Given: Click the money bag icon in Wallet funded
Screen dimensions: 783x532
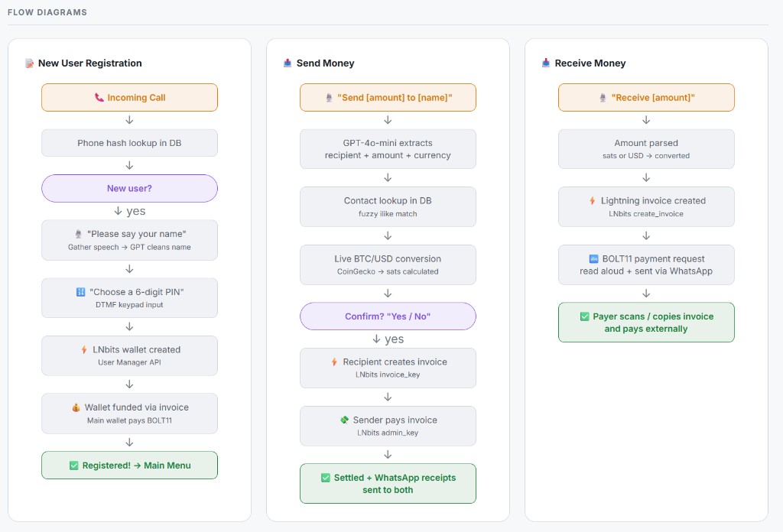Looking at the screenshot, I should (x=76, y=408).
